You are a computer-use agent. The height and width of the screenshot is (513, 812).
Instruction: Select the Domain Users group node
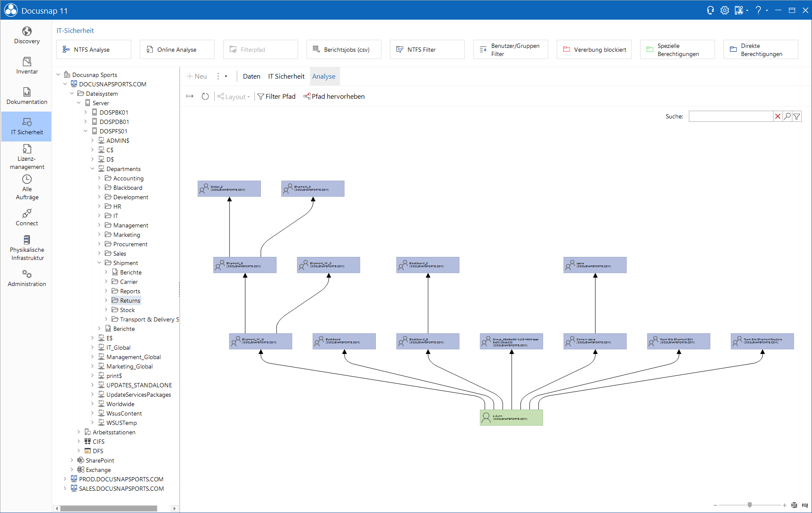coord(595,341)
